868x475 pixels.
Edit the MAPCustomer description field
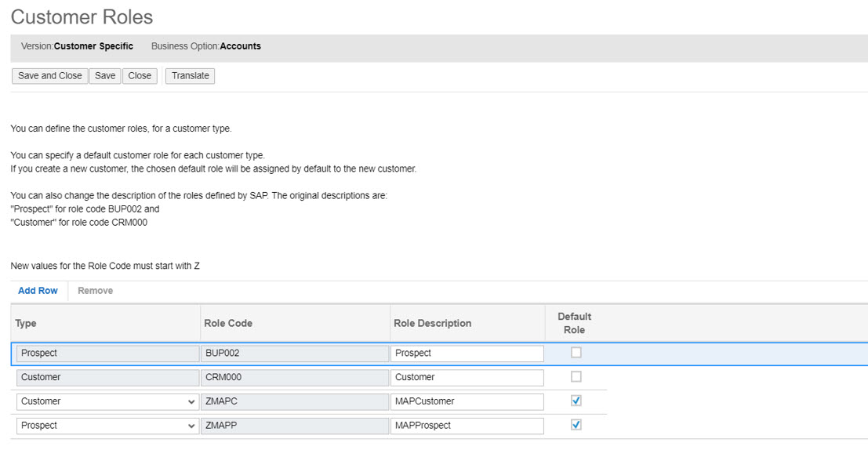pos(467,401)
